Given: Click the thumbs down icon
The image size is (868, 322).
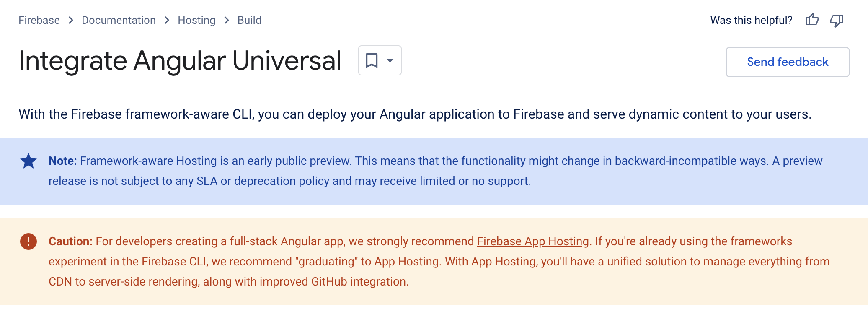Looking at the screenshot, I should click(x=837, y=20).
